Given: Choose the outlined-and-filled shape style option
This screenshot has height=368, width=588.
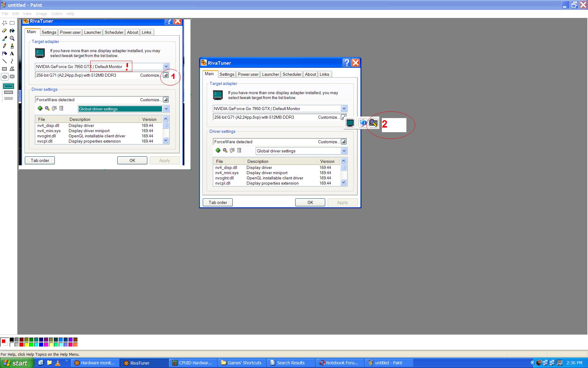Looking at the screenshot, I should pos(9,92).
